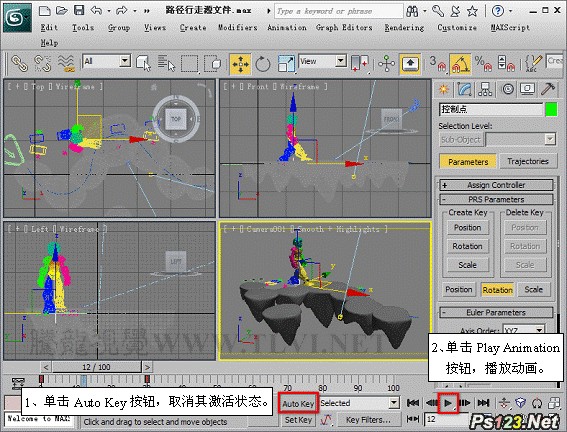
Task: Go to End of animation
Action: point(483,403)
